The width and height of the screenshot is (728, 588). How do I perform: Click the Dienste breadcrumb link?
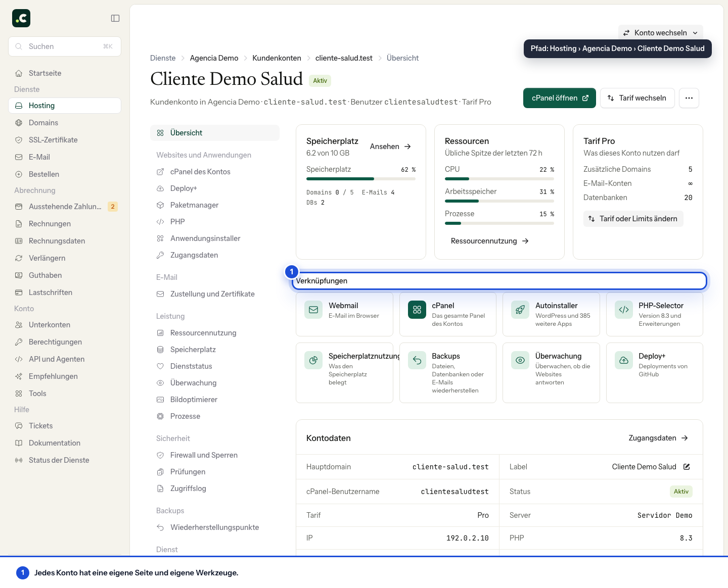(x=163, y=58)
